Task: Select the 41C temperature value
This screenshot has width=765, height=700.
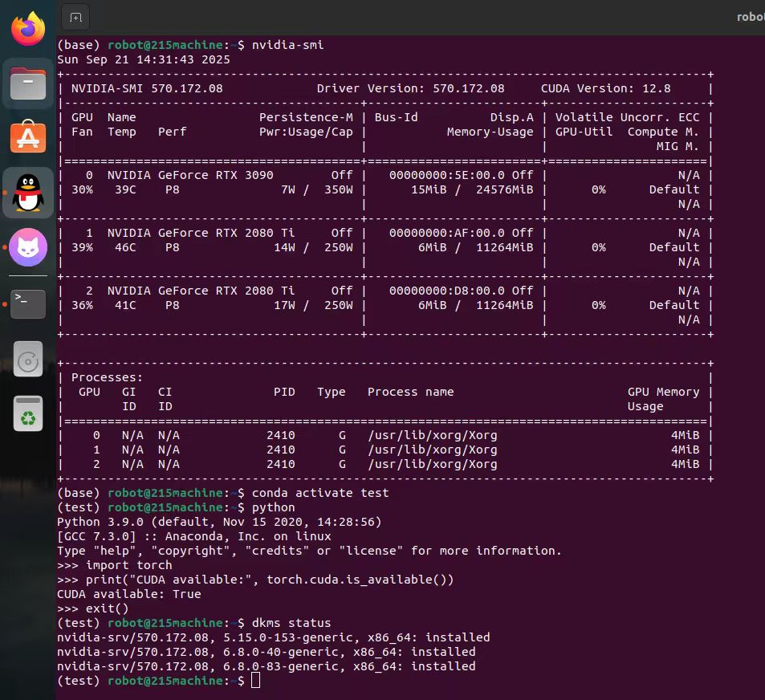Action: (x=125, y=305)
